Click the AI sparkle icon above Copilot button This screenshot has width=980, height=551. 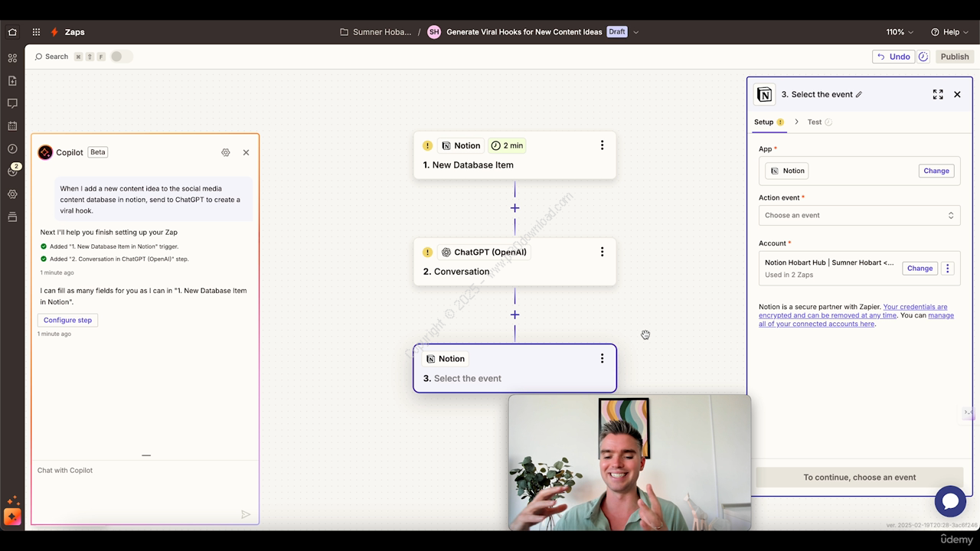[12, 500]
